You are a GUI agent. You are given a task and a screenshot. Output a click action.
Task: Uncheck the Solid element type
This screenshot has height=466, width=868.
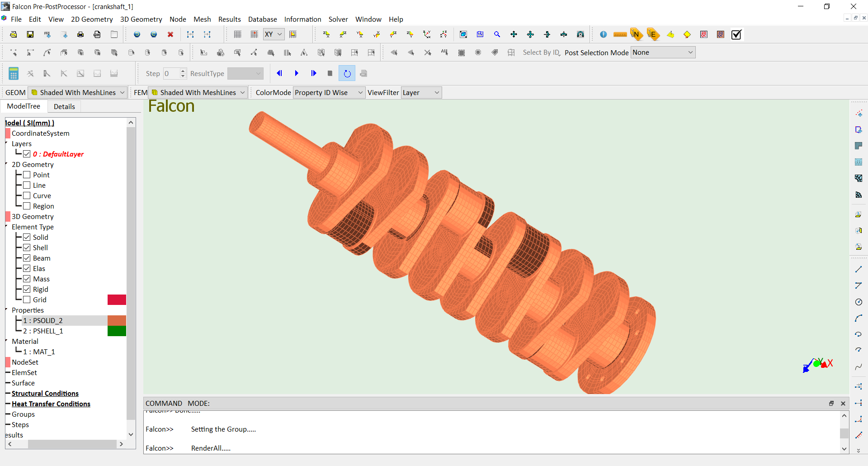[x=27, y=237]
